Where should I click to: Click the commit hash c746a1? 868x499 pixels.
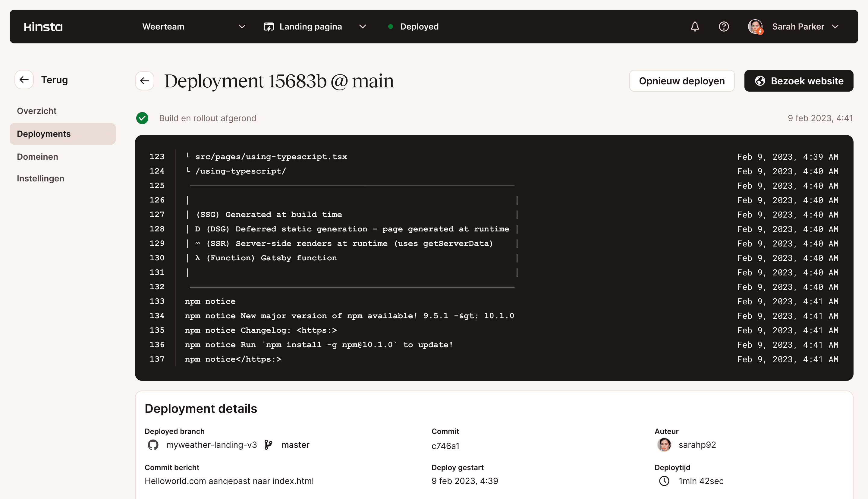pos(445,446)
